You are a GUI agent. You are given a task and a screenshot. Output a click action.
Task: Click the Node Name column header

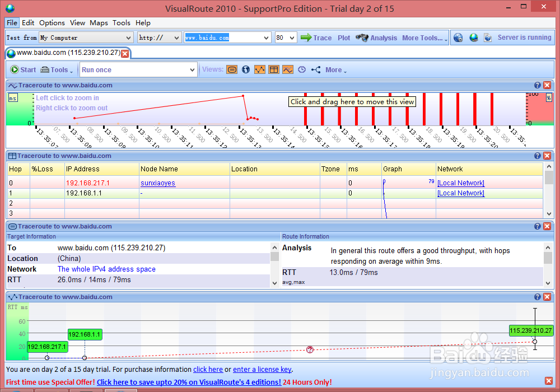tap(184, 169)
